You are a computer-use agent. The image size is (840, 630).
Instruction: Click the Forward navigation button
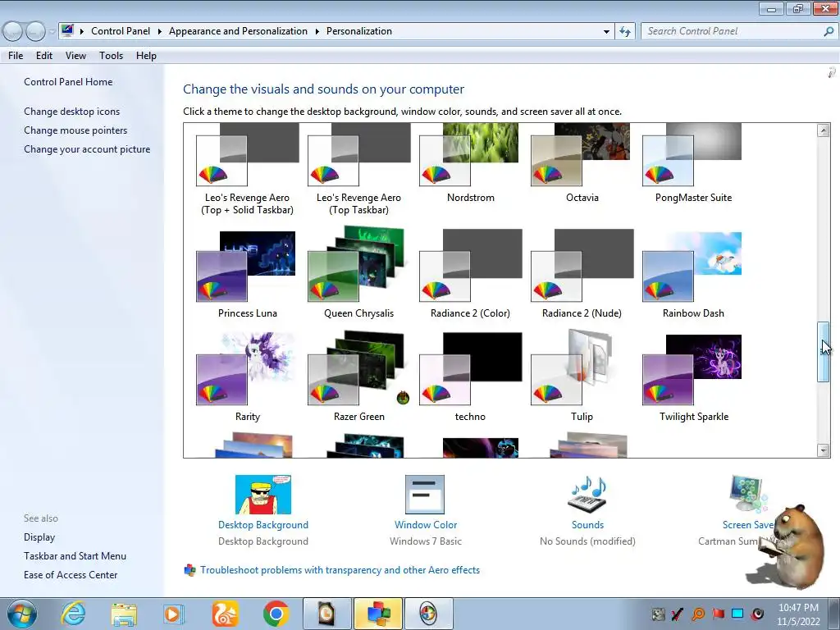coord(36,31)
